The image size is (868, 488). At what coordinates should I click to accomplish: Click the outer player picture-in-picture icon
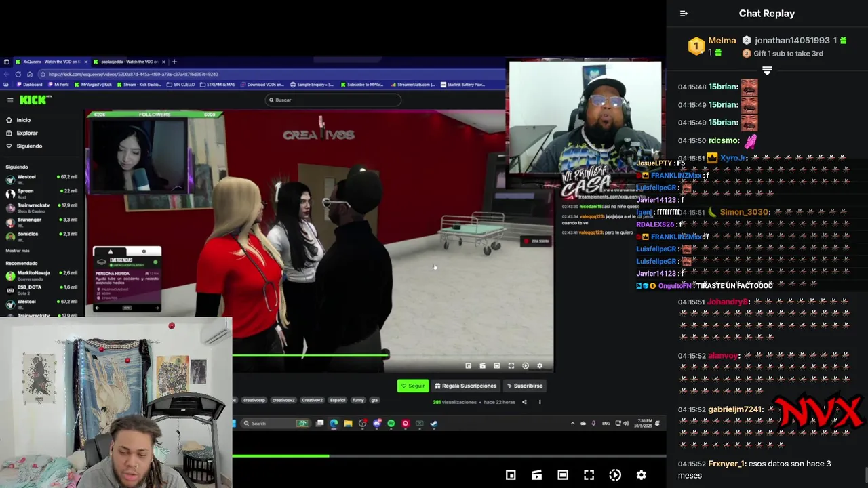tap(511, 475)
